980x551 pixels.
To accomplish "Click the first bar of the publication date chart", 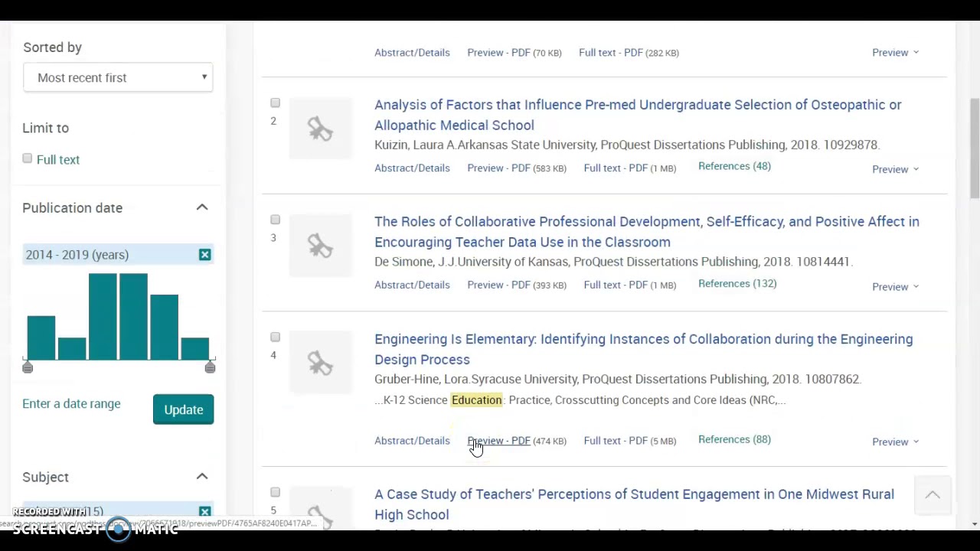I will point(41,337).
